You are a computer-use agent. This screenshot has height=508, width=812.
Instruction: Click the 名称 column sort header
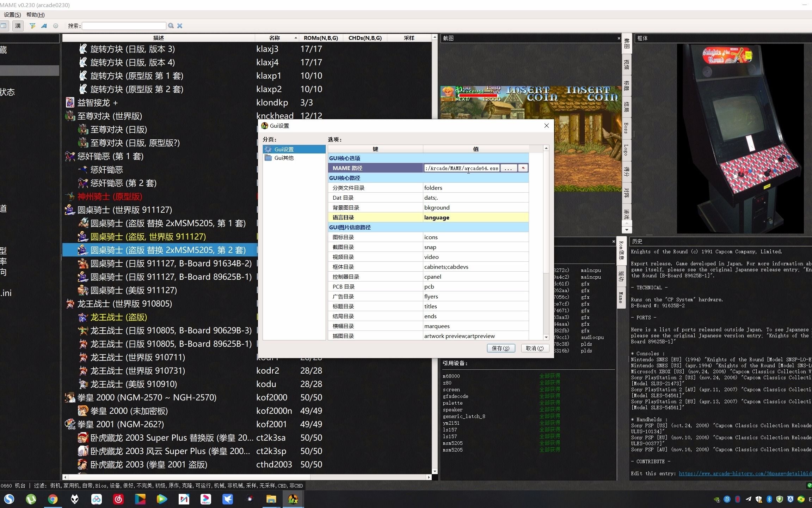point(275,38)
